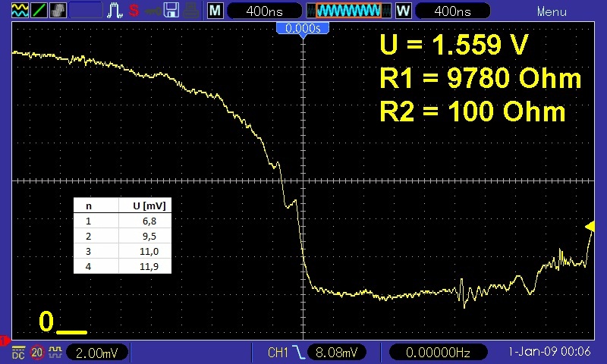Click the gray persistence waveform icon
The width and height of the screenshot is (607, 364).
[x=58, y=11]
